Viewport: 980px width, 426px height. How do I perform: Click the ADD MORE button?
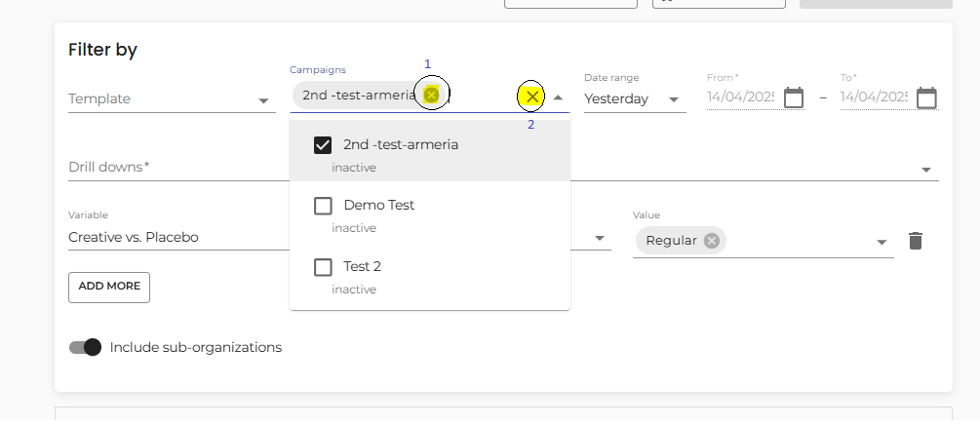point(109,287)
